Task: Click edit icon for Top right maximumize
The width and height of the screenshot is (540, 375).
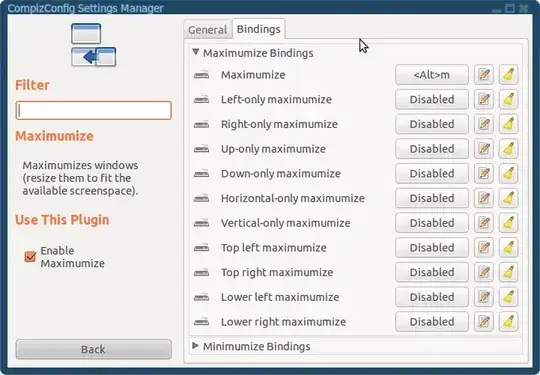Action: point(484,272)
